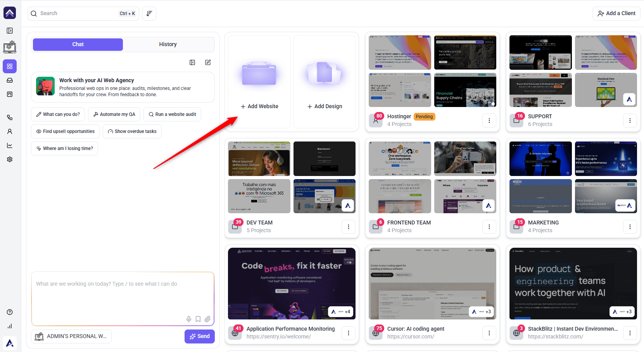Open the https://stackblitz.com/ link
This screenshot has width=644, height=352.
555,337
